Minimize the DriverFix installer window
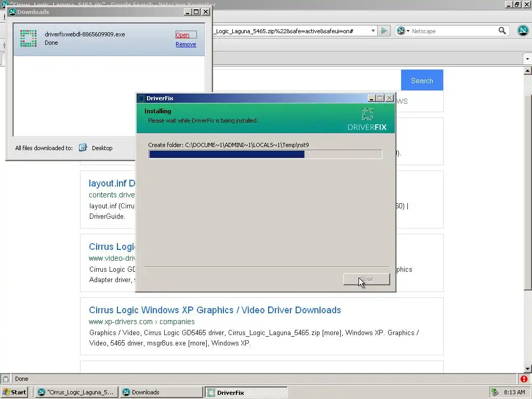Viewport: 532px width, 399px height. [x=371, y=98]
